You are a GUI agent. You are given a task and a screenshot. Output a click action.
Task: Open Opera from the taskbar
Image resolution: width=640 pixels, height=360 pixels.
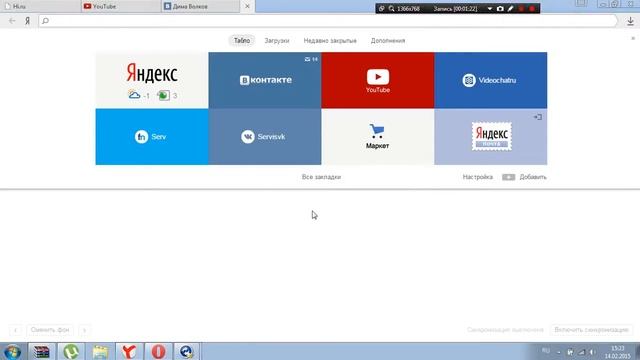pyautogui.click(x=158, y=351)
